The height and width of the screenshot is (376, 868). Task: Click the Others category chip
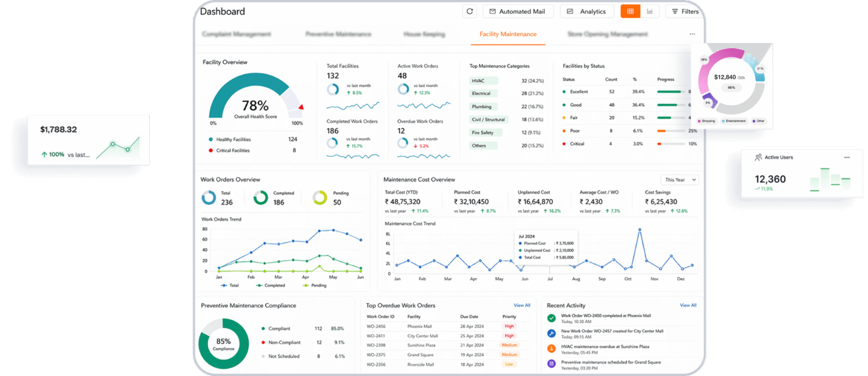click(x=484, y=146)
